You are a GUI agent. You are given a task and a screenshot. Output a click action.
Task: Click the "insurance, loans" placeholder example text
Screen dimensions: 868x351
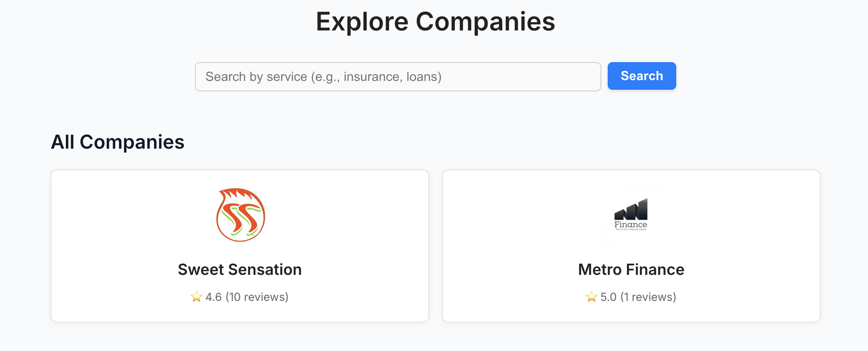click(x=392, y=77)
